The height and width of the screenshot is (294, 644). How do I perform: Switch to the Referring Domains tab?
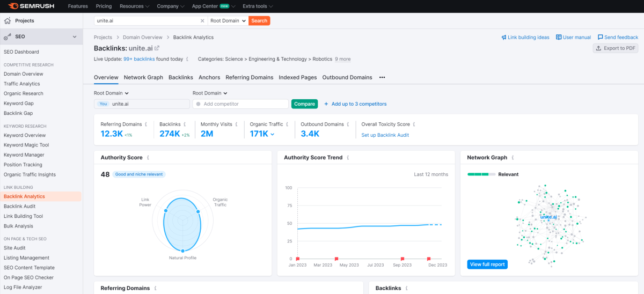coord(250,77)
